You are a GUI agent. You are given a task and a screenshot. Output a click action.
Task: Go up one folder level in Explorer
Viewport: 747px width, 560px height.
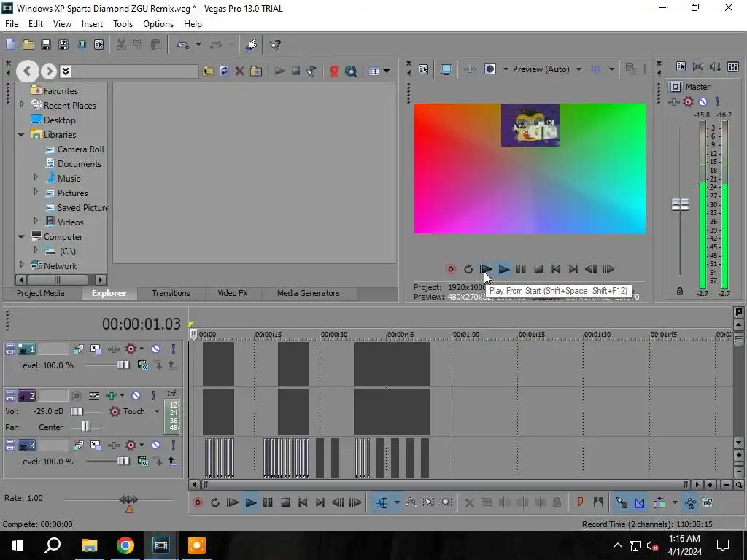point(207,71)
